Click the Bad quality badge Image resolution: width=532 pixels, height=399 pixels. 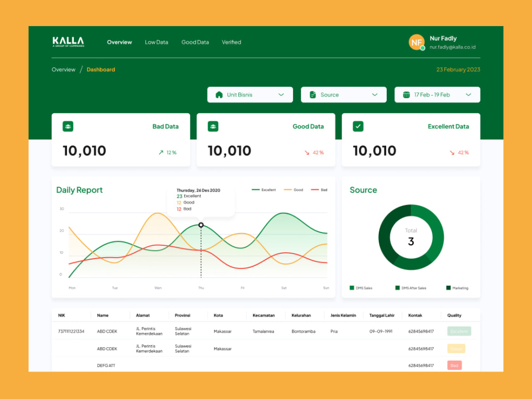pyautogui.click(x=454, y=365)
